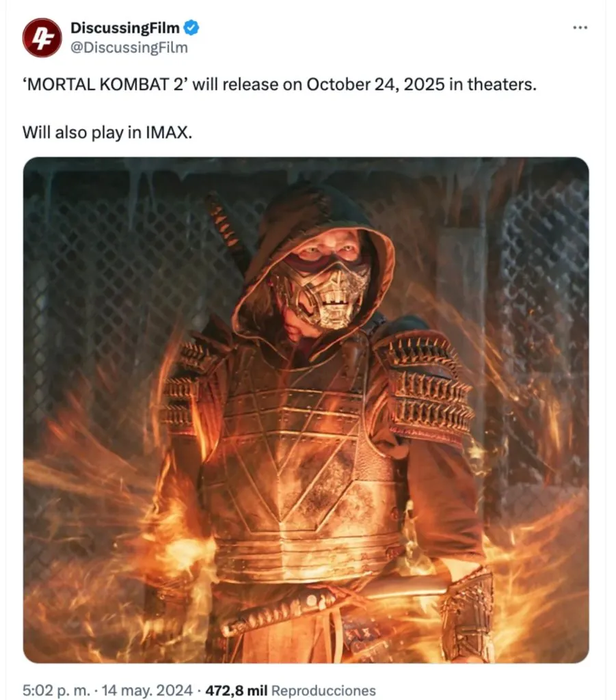Viewport: 616px width, 700px height.
Task: Open the @DiscussingFilm handle link
Action: tap(129, 48)
